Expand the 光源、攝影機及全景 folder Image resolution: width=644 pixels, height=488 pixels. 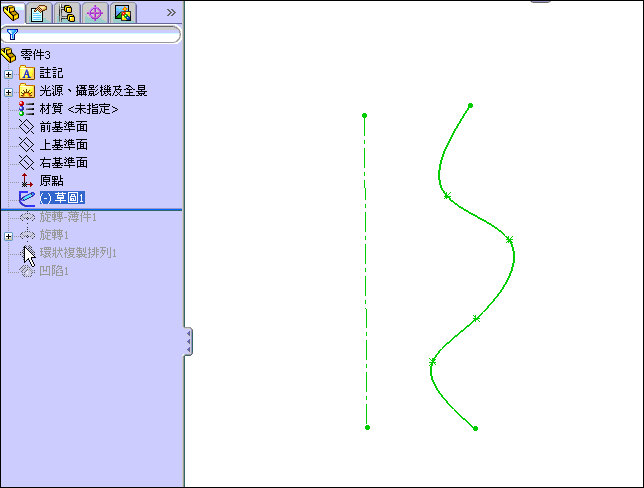click(8, 92)
